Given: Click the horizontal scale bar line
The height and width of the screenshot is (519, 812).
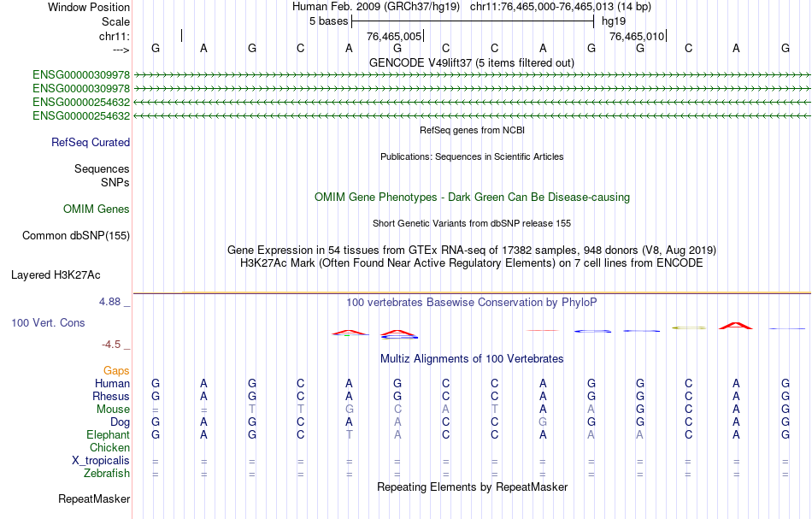Looking at the screenshot, I should [473, 21].
